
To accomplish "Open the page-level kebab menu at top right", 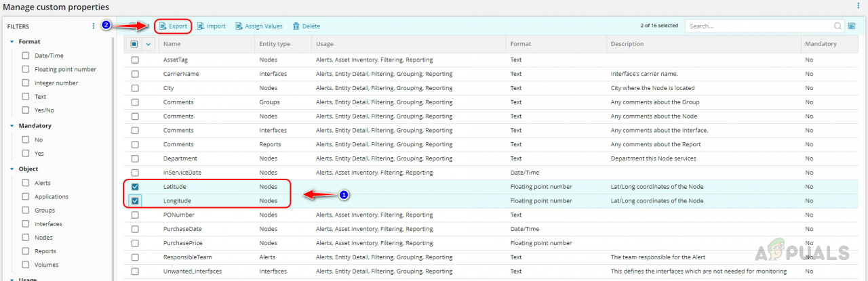I will coord(859,6).
